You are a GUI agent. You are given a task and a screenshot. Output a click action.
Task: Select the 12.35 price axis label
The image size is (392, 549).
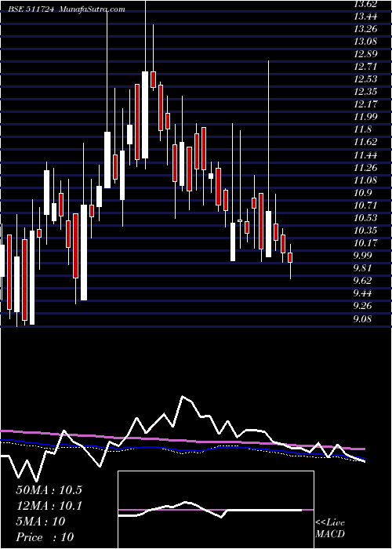(x=365, y=92)
